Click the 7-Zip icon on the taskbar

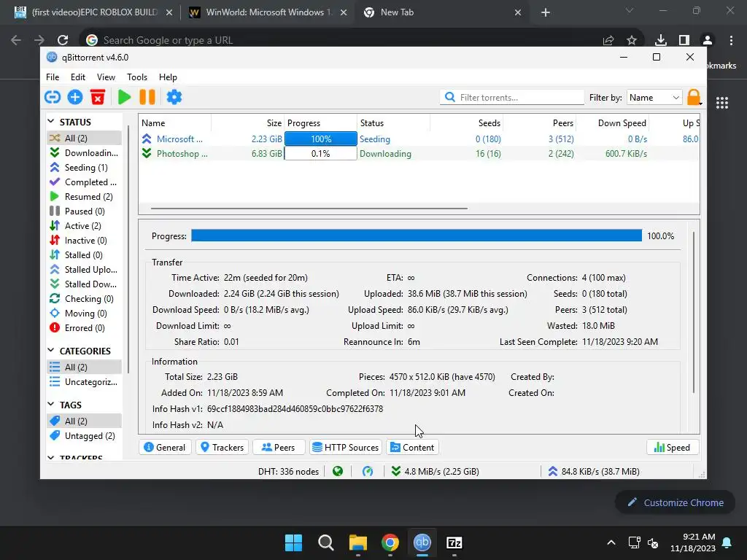tap(454, 542)
